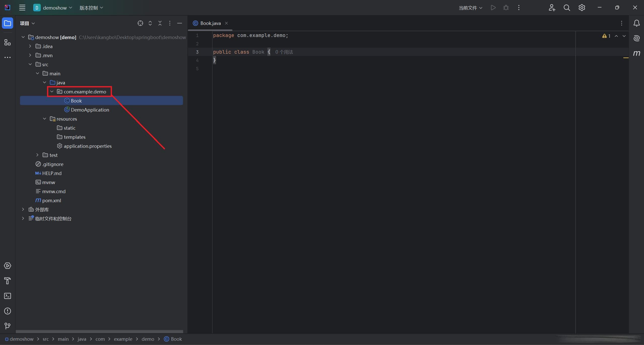The image size is (644, 345).
Task: Expand the test folder
Action: [x=37, y=155]
